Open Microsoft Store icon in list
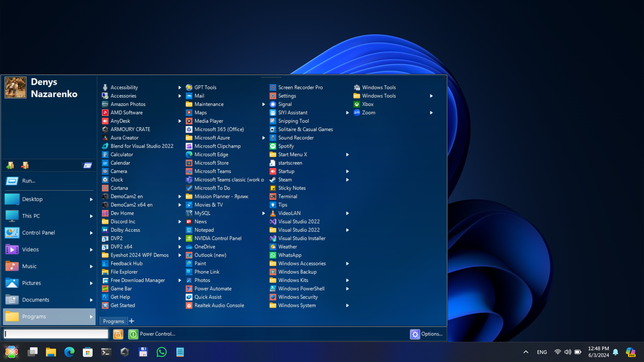 [x=189, y=163]
